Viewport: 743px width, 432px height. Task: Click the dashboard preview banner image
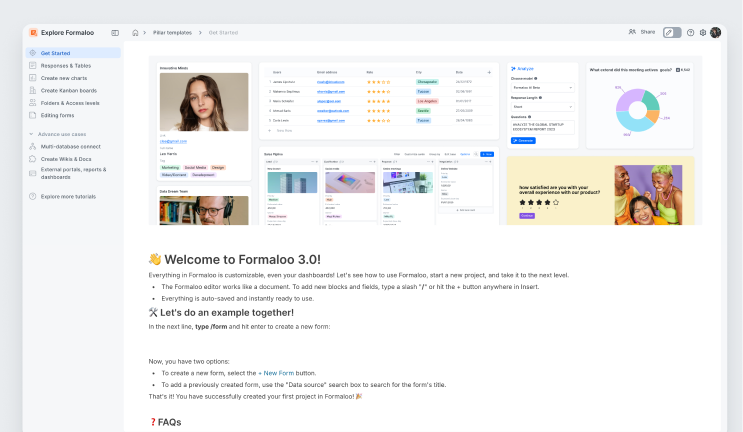coord(425,140)
